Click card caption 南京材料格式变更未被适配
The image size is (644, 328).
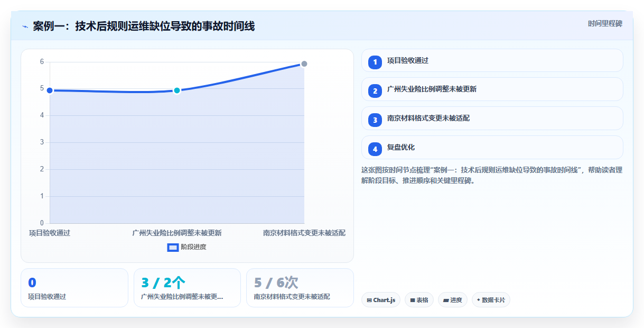(292, 297)
